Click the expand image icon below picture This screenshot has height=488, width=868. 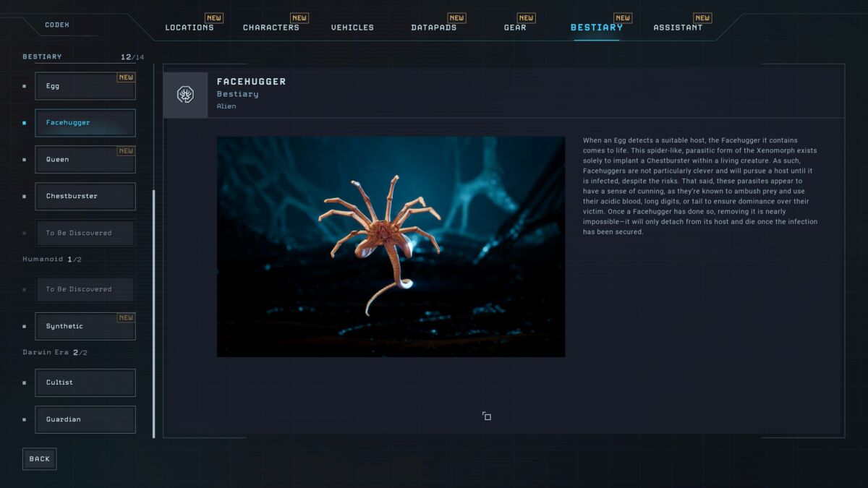point(487,416)
